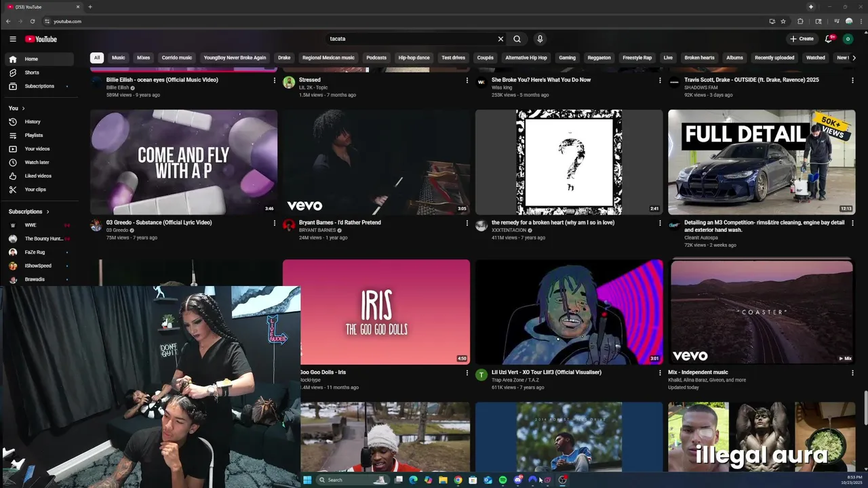
Task: Select the Reggaeton filter chip
Action: tap(599, 58)
